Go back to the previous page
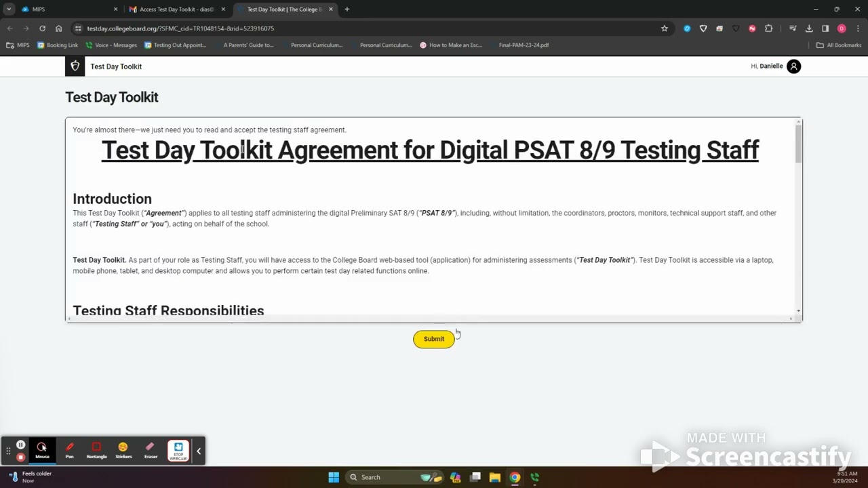This screenshot has width=868, height=488. pos(9,28)
